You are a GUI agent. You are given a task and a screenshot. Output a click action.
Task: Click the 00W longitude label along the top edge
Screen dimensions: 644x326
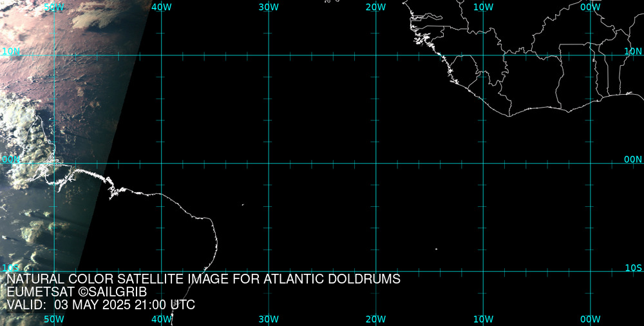point(591,7)
